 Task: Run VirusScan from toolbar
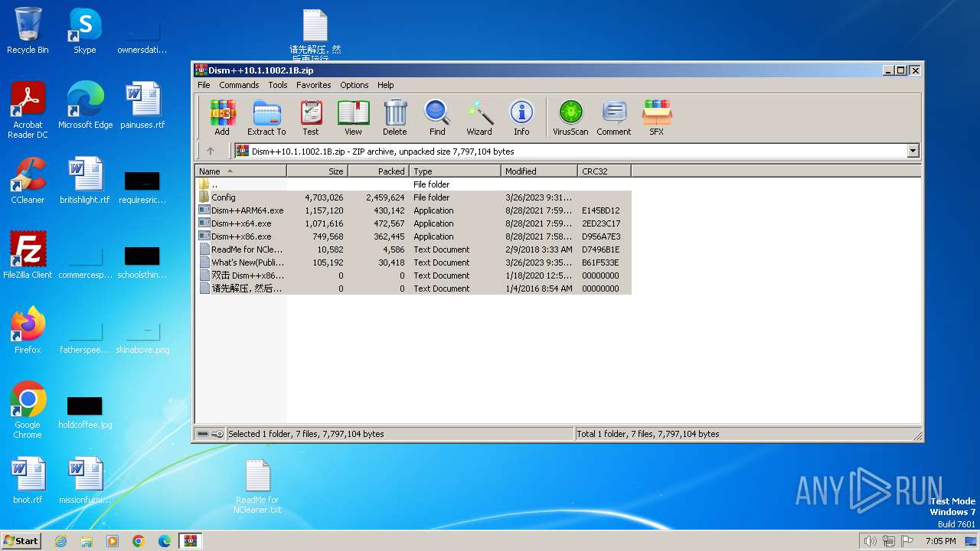(570, 117)
